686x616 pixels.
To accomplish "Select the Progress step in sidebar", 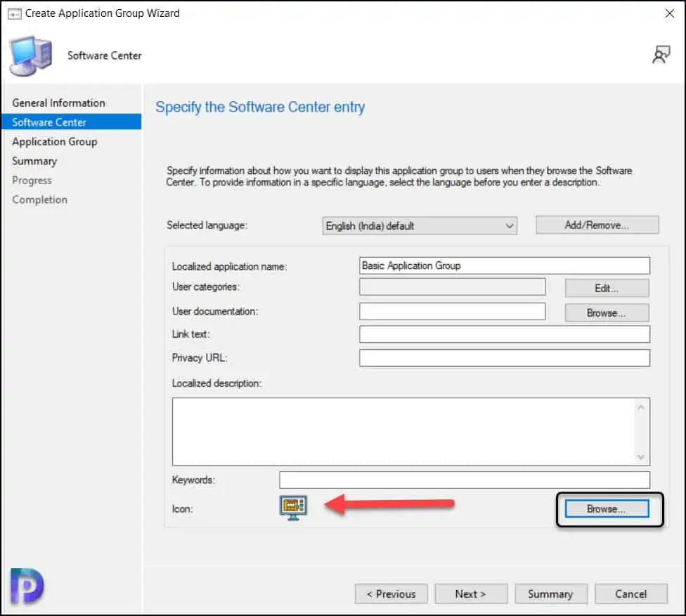I will [32, 180].
